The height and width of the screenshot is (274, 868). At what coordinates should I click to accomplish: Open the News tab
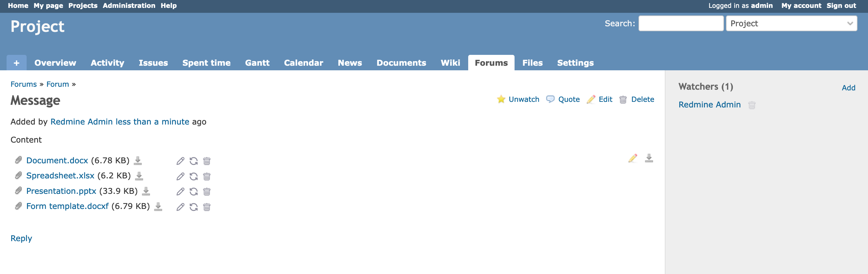click(350, 63)
